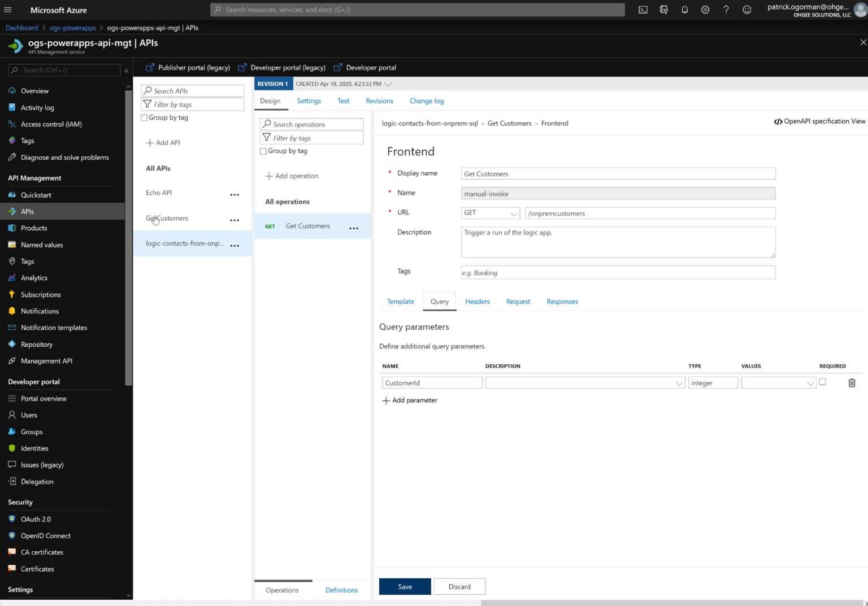Open the Repository page

(37, 344)
